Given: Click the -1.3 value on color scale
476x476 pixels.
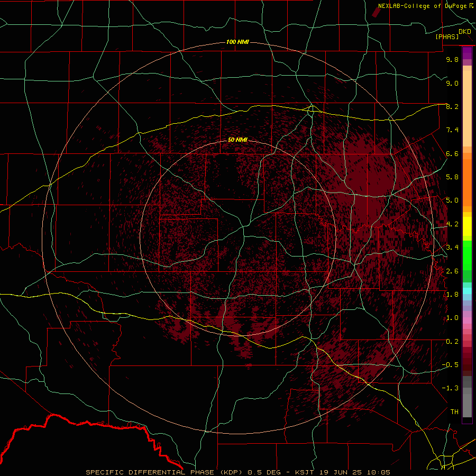Looking at the screenshot, I should 450,388.
